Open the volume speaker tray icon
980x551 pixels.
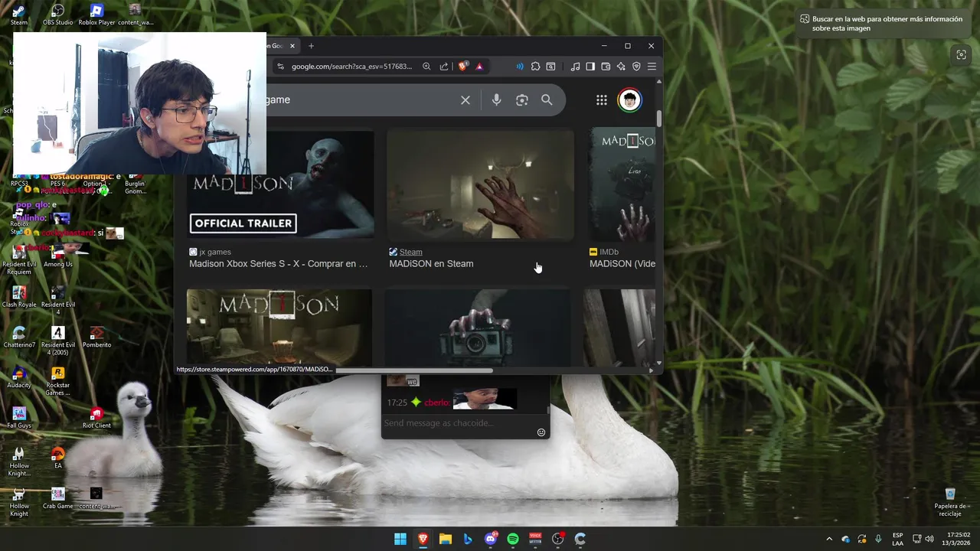(929, 539)
